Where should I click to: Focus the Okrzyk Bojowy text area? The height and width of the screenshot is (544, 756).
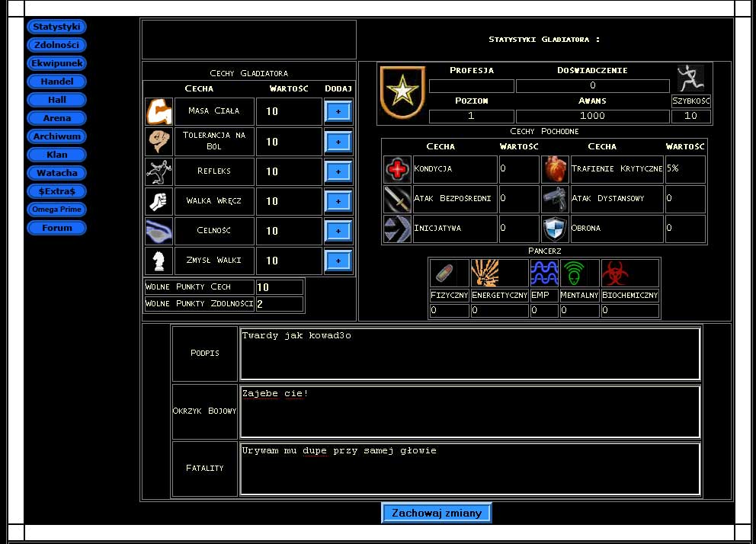[x=469, y=411]
